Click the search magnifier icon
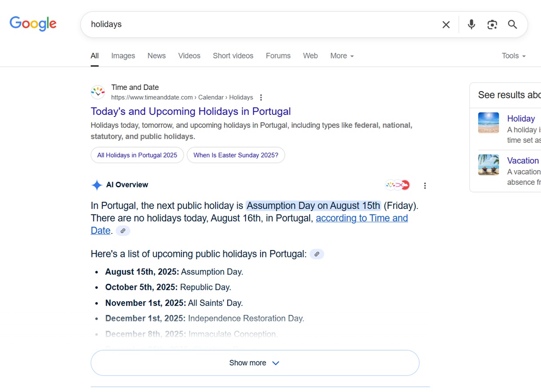Viewport: 541px width, 392px height. 512,24
